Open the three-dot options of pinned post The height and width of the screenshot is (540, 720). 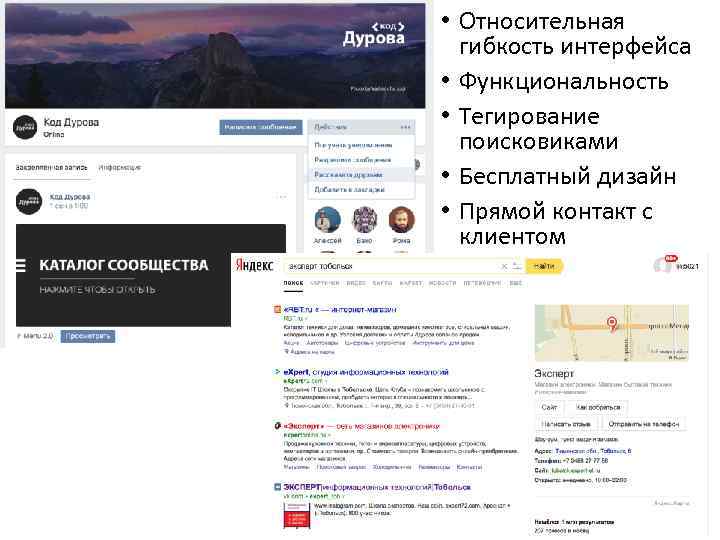[x=281, y=197]
